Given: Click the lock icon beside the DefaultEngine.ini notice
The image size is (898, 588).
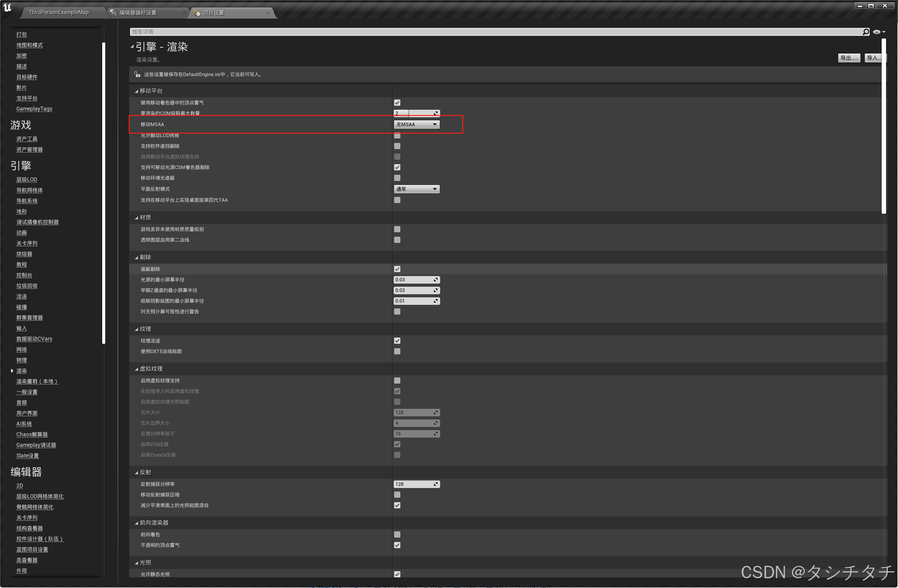Looking at the screenshot, I should point(137,74).
